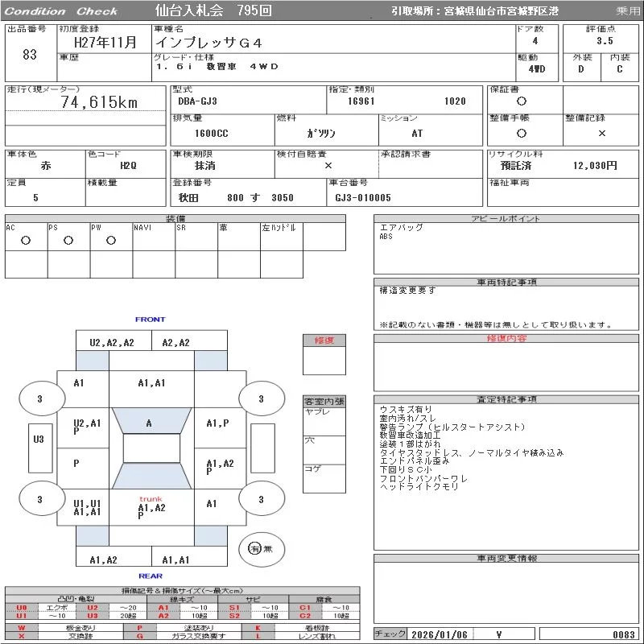Toggle the PW equipment circle
644x644 pixels.
[x=111, y=240]
